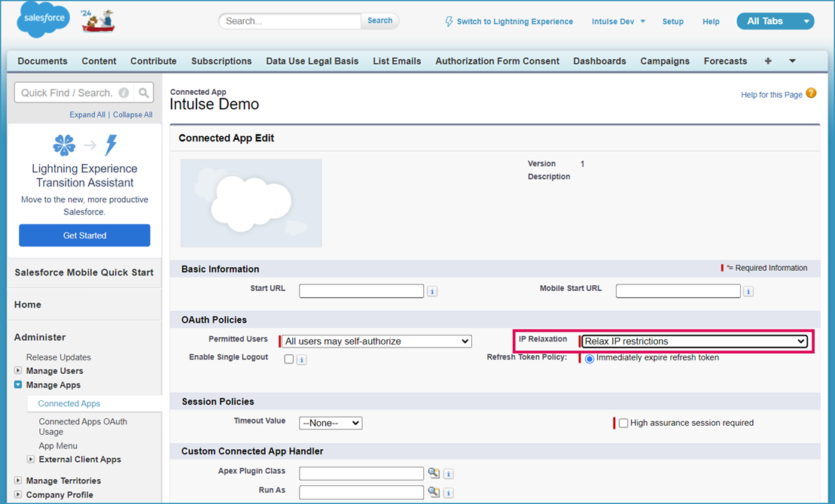Click Switch to Lightning Experience link
This screenshot has height=504, width=835.
[x=515, y=21]
